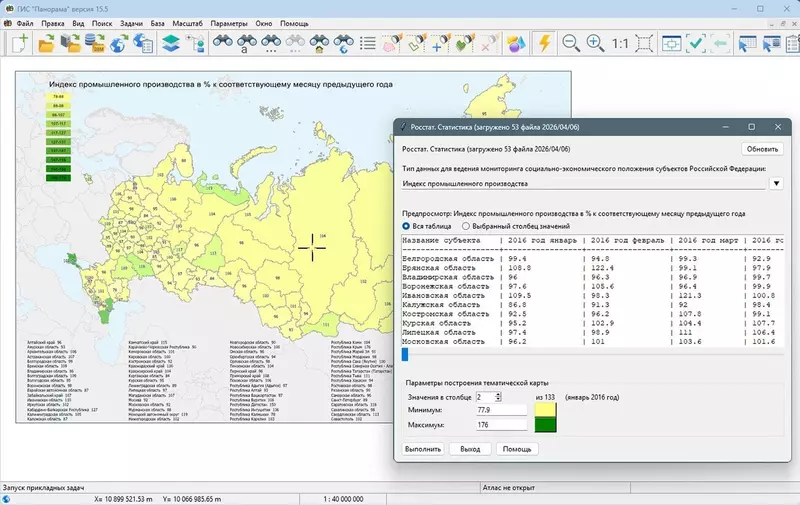
Task: Pick the green maximum color swatch
Action: click(x=545, y=425)
